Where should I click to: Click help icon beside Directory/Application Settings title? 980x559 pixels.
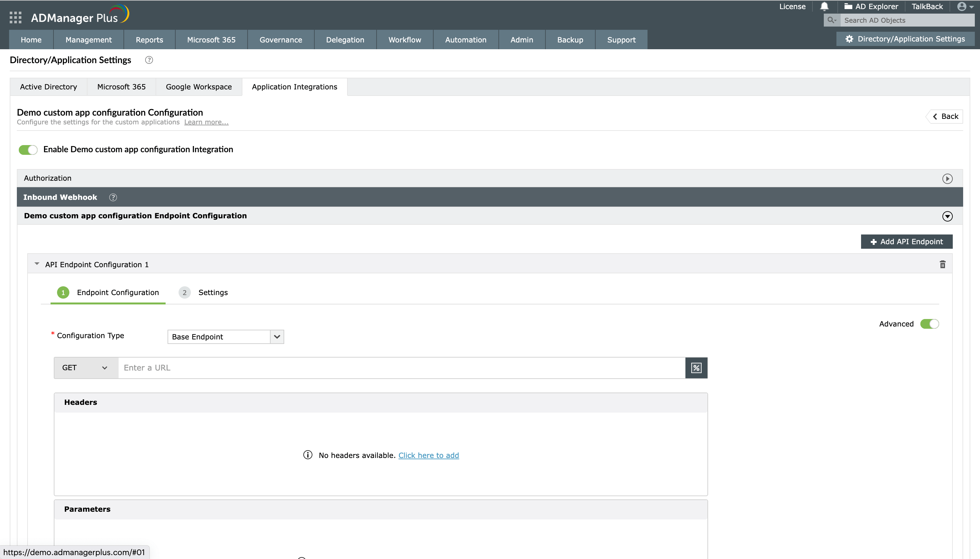148,60
